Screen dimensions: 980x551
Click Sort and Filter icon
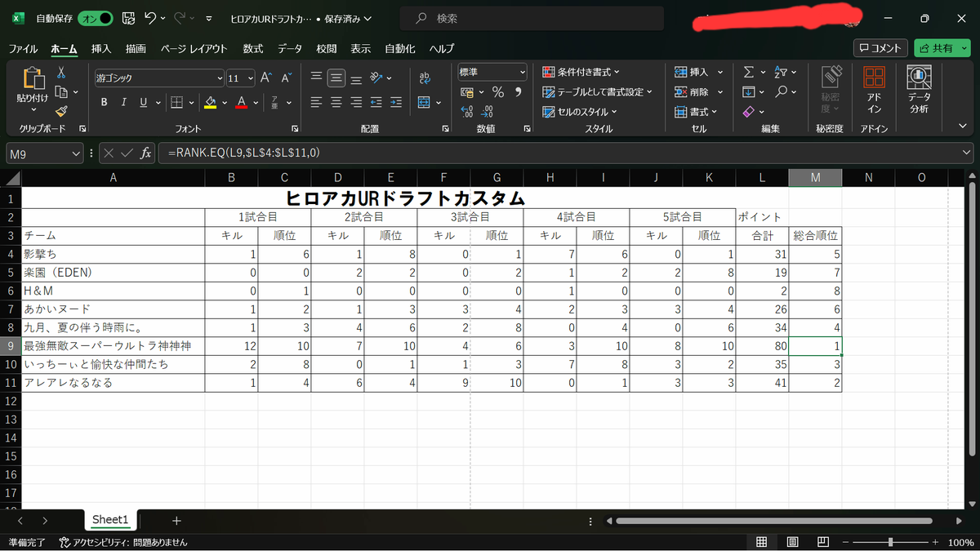[780, 72]
